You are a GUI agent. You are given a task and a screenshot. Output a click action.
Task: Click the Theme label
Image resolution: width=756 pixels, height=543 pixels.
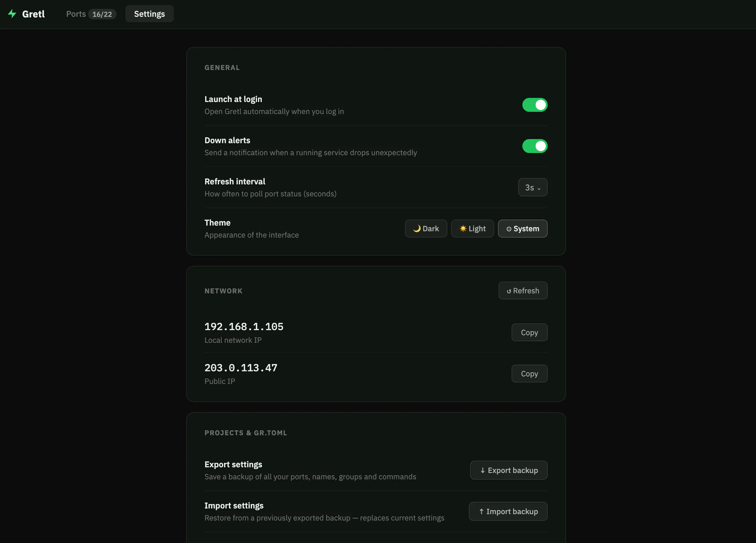point(217,223)
